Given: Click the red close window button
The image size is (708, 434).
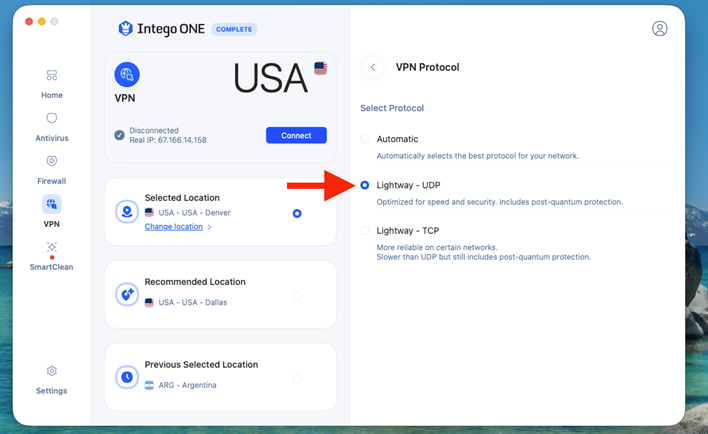Looking at the screenshot, I should [29, 21].
